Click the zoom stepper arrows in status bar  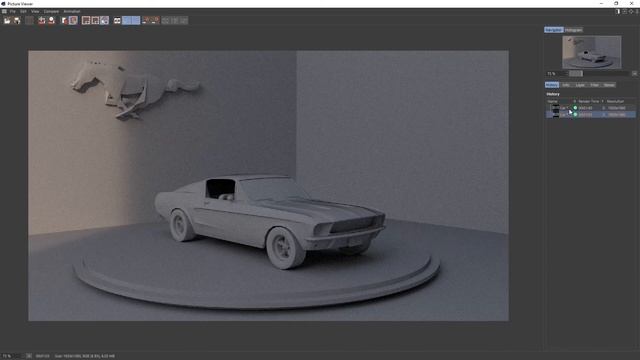click(29, 356)
